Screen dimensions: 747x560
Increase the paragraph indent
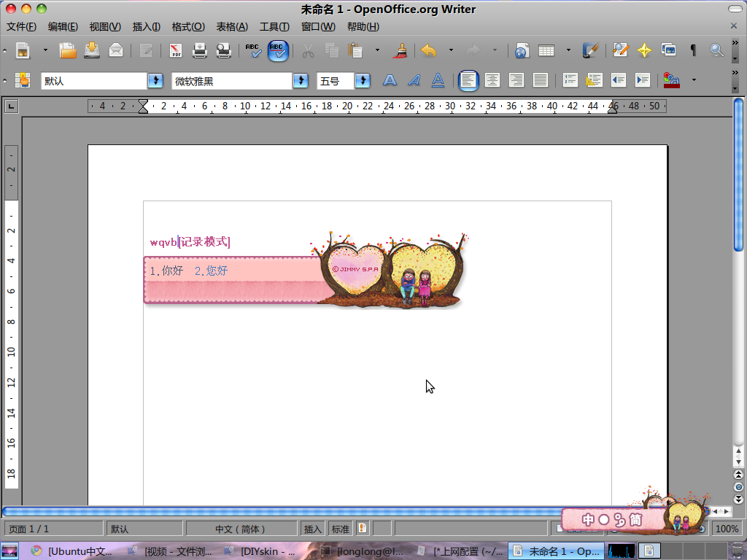643,80
